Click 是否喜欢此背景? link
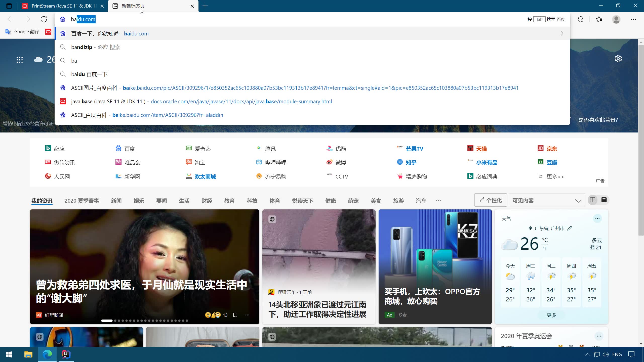This screenshot has height=362, width=644. tap(598, 120)
